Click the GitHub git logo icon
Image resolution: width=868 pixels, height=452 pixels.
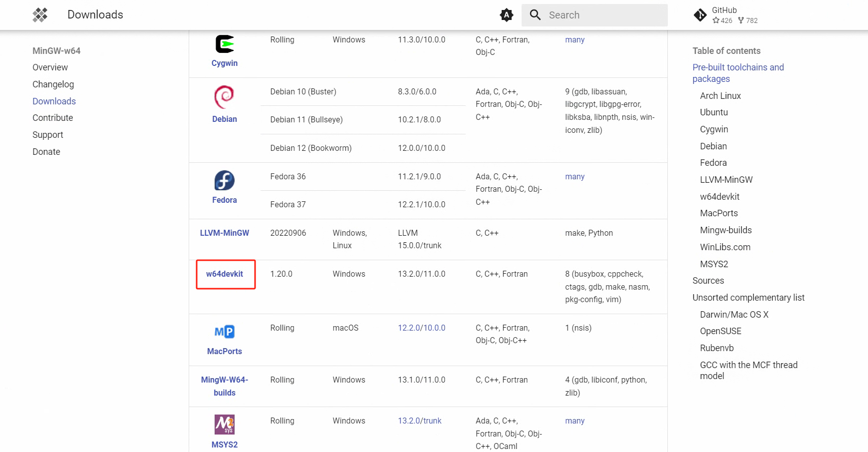tap(700, 15)
